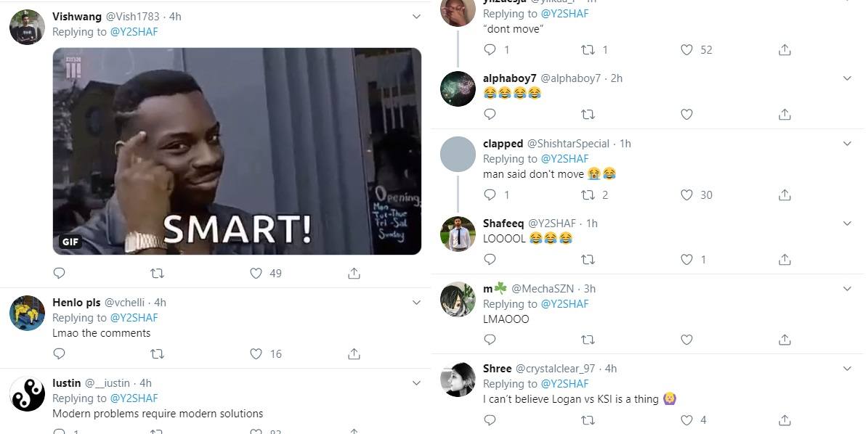Share Shree's Logan vs KSI tweet

pos(784,420)
